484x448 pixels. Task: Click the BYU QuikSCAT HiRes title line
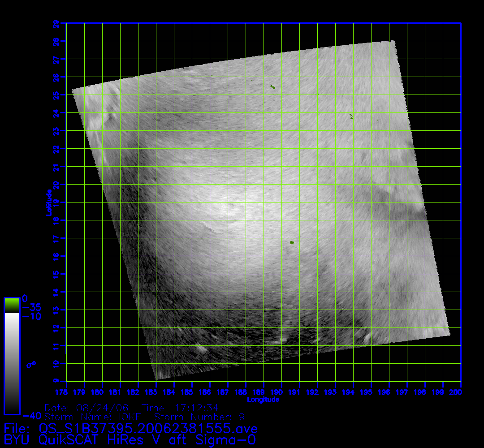pyautogui.click(x=130, y=440)
